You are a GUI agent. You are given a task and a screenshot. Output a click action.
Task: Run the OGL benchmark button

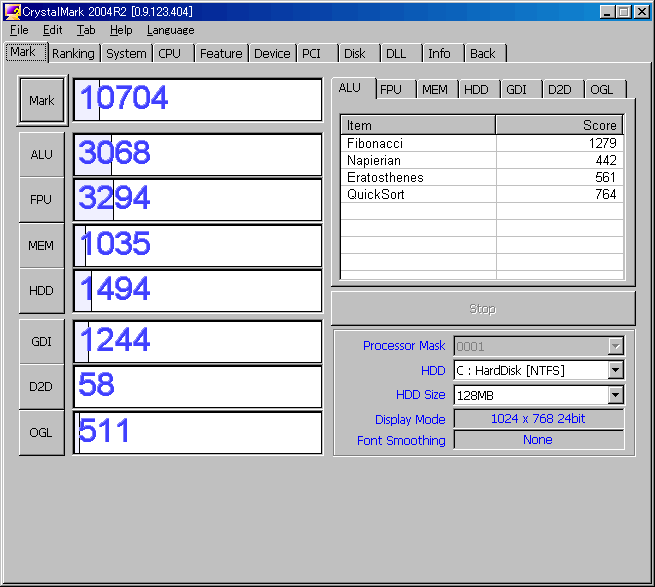pos(42,432)
